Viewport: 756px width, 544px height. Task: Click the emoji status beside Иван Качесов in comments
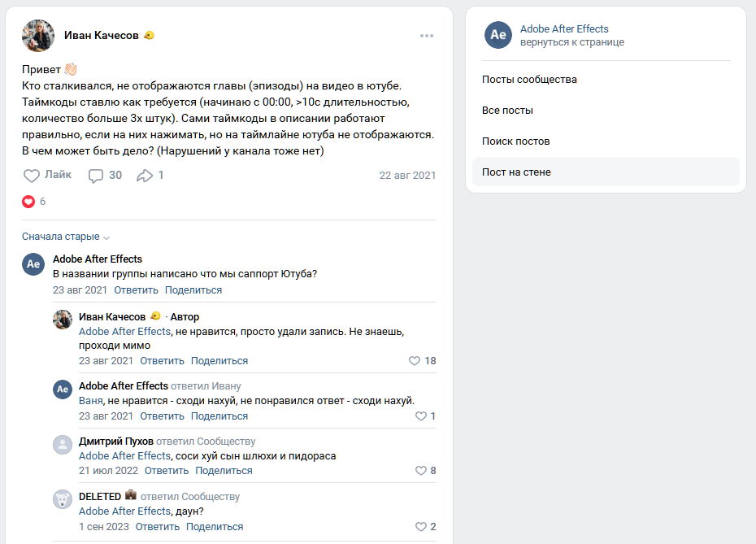click(x=155, y=316)
